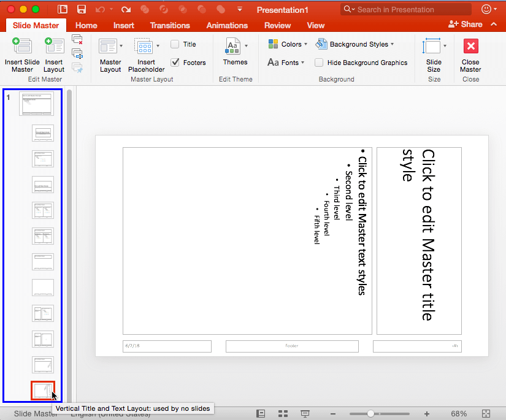This screenshot has height=420, width=506.
Task: Click the Share button
Action: pyautogui.click(x=466, y=24)
